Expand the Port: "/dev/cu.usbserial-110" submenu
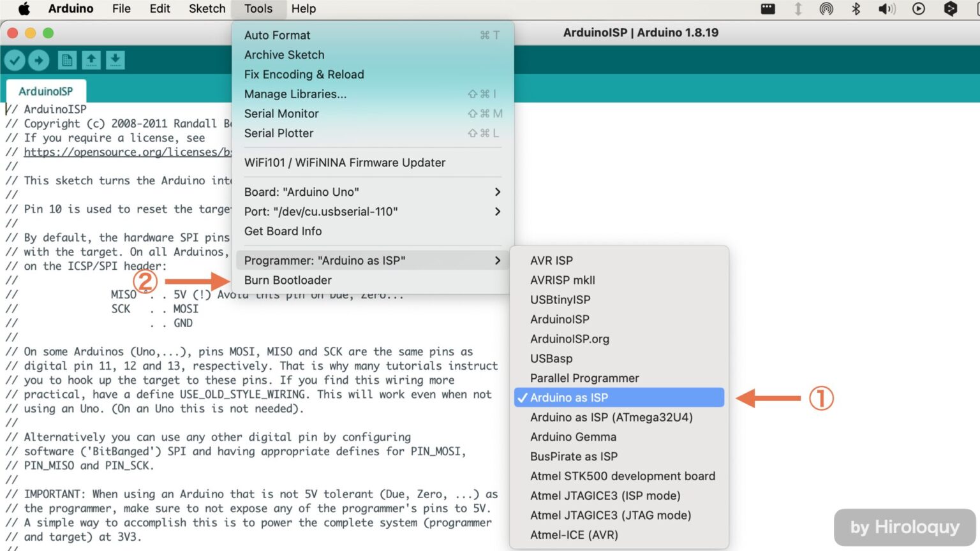The image size is (980, 551). 373,212
